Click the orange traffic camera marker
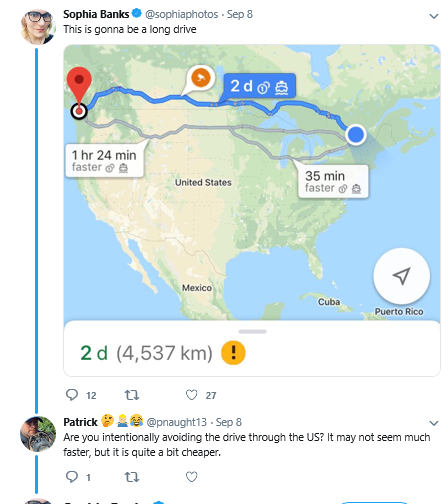 coord(200,78)
